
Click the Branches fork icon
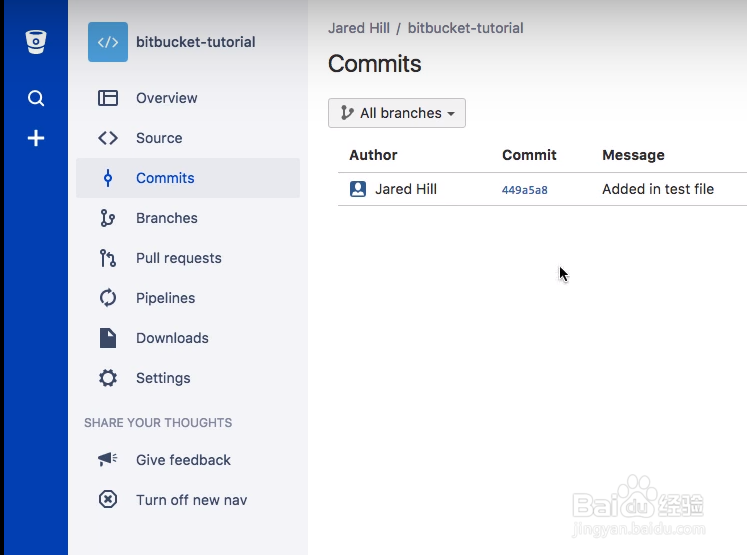click(108, 218)
